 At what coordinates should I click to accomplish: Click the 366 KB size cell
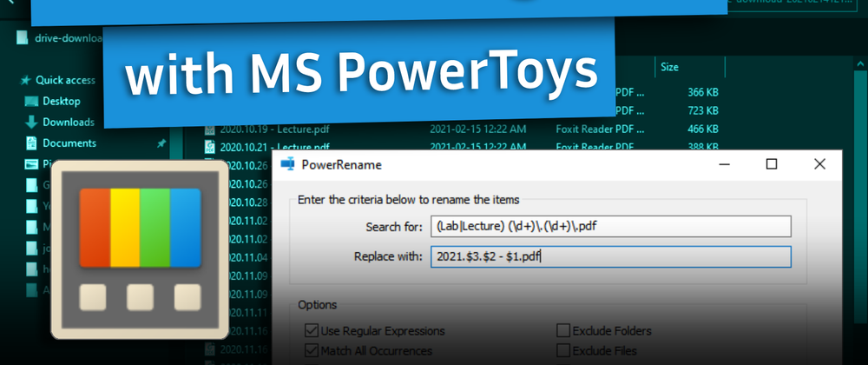coord(702,92)
